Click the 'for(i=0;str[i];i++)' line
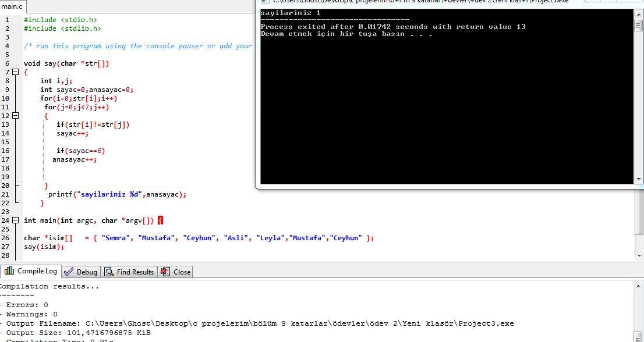This screenshot has width=644, height=342. [x=79, y=98]
